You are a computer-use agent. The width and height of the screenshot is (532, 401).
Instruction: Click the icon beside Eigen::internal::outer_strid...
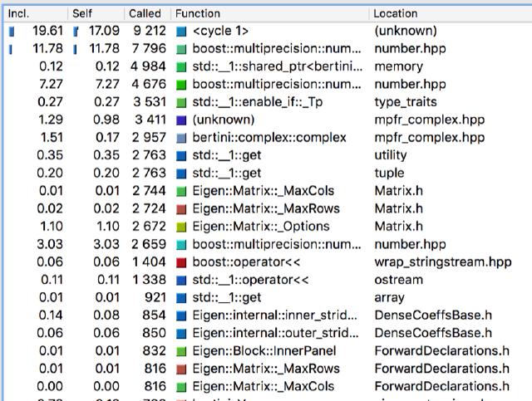(181, 334)
